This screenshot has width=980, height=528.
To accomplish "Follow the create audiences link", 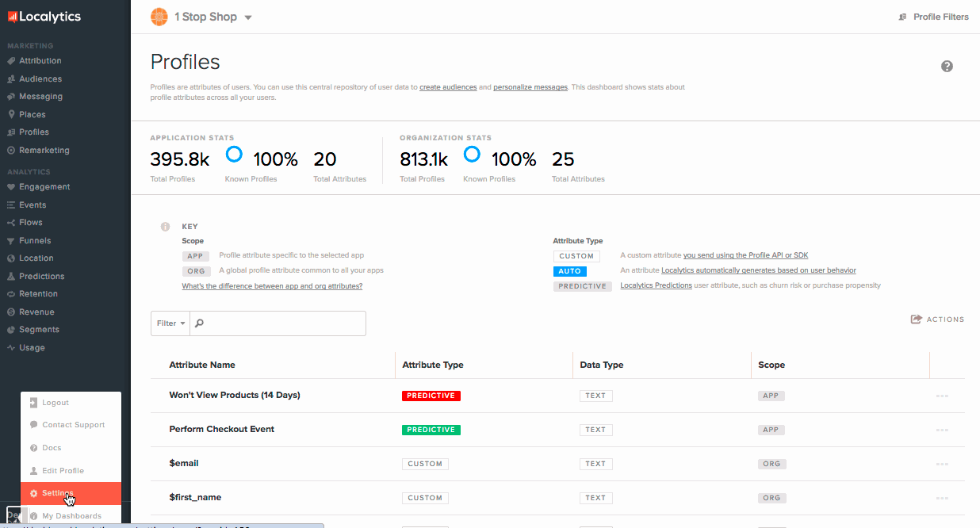I will [x=448, y=87].
